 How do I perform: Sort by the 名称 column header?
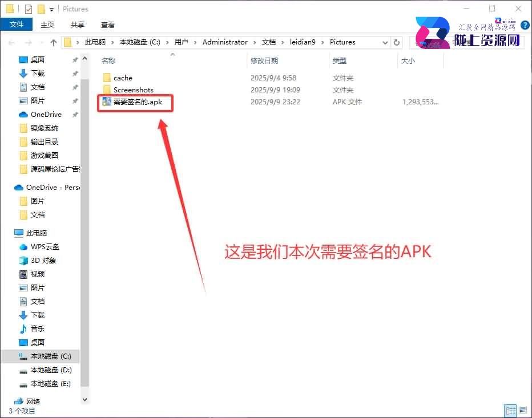(x=108, y=60)
